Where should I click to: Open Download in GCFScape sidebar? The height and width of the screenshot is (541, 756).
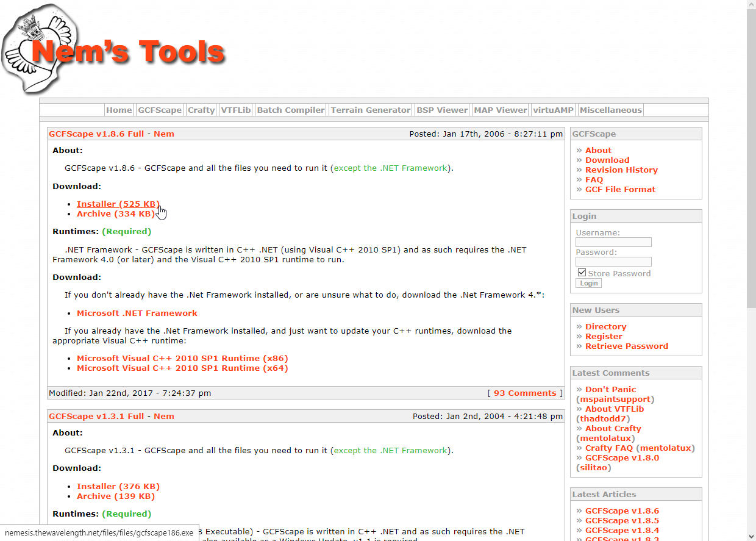[x=607, y=160]
